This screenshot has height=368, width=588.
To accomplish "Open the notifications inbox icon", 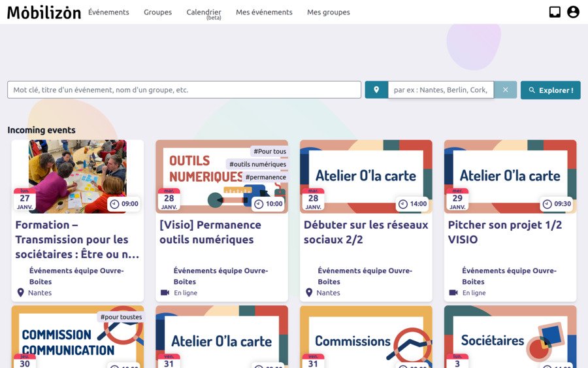I will point(555,12).
